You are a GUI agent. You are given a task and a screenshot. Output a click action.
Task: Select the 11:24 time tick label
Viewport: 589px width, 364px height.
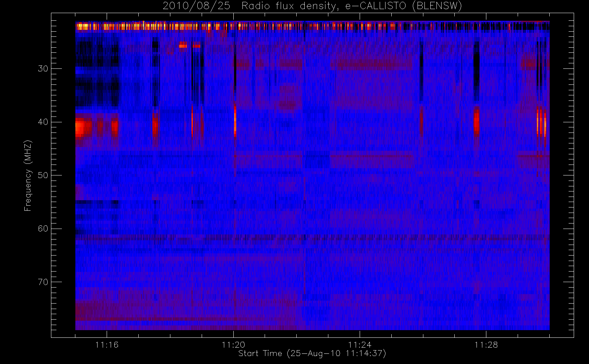tap(360, 345)
